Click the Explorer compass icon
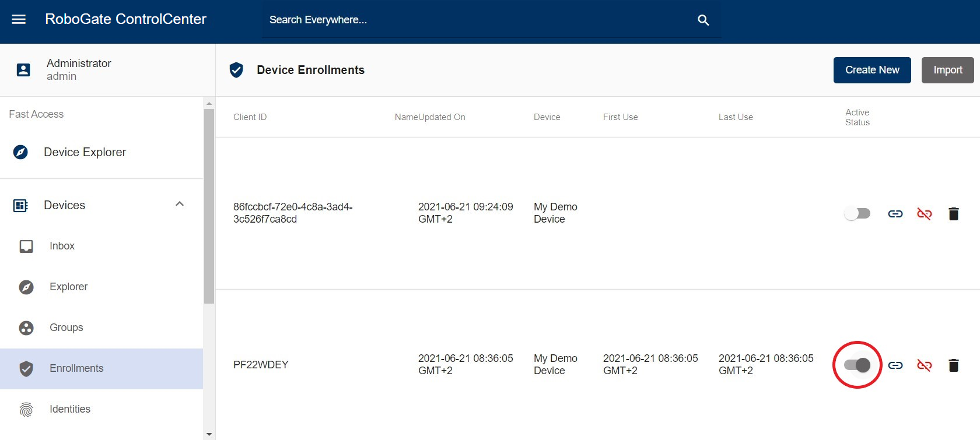Viewport: 980px width, 440px height. pyautogui.click(x=26, y=287)
